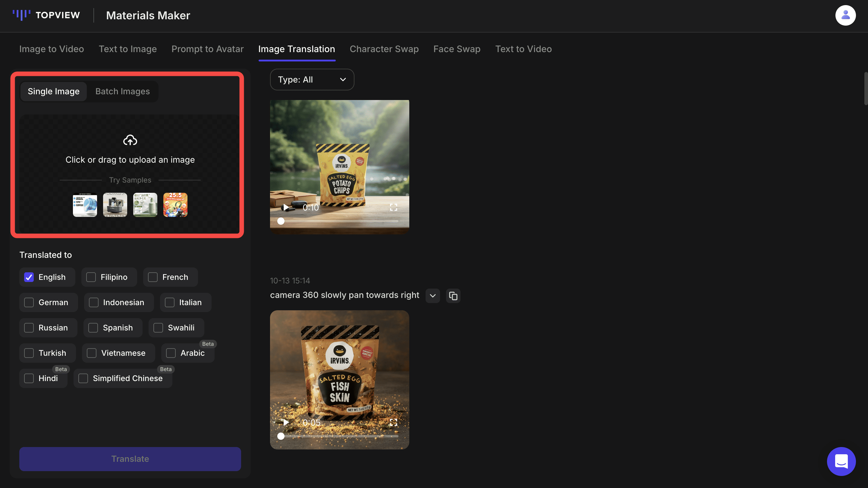Enable the Spanish translation checkbox
The image size is (868, 488).
(93, 328)
